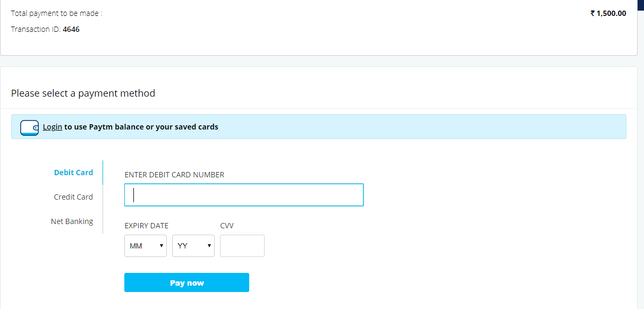644x309 pixels.
Task: Click the blue Login banner strip
Action: [x=319, y=127]
